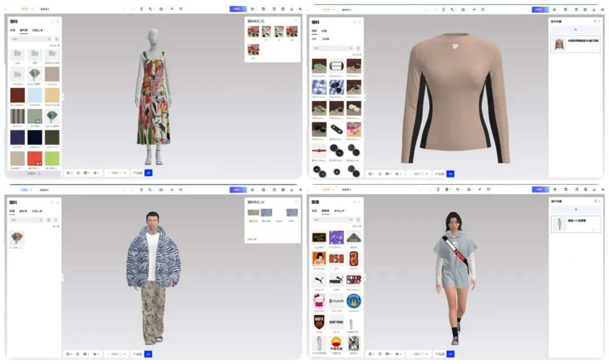Click the download icon in top-left window toolbar
609x364 pixels.
click(291, 9)
